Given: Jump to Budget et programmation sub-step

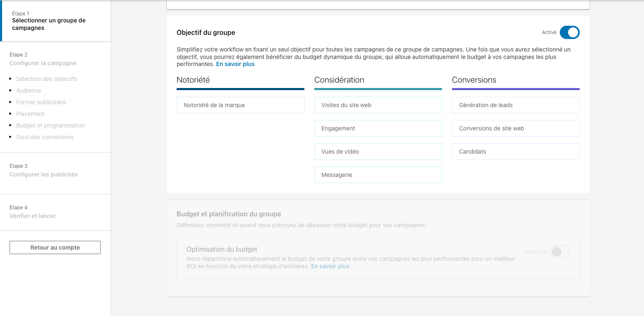Looking at the screenshot, I should [x=50, y=125].
